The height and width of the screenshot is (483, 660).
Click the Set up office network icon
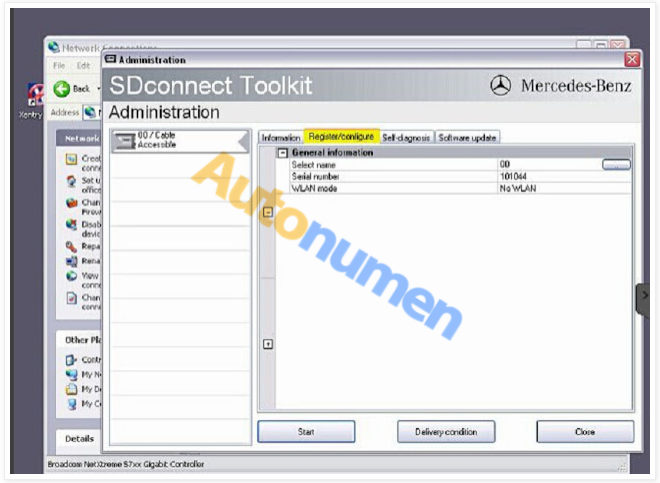coord(72,181)
